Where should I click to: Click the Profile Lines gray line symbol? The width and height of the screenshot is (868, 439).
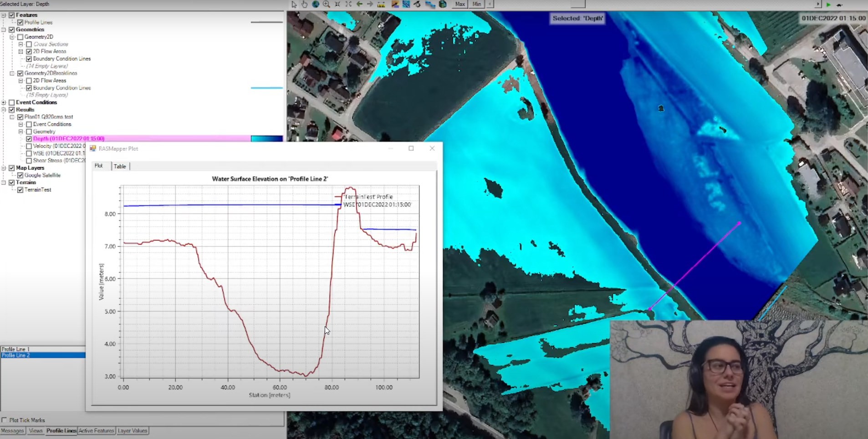(267, 22)
